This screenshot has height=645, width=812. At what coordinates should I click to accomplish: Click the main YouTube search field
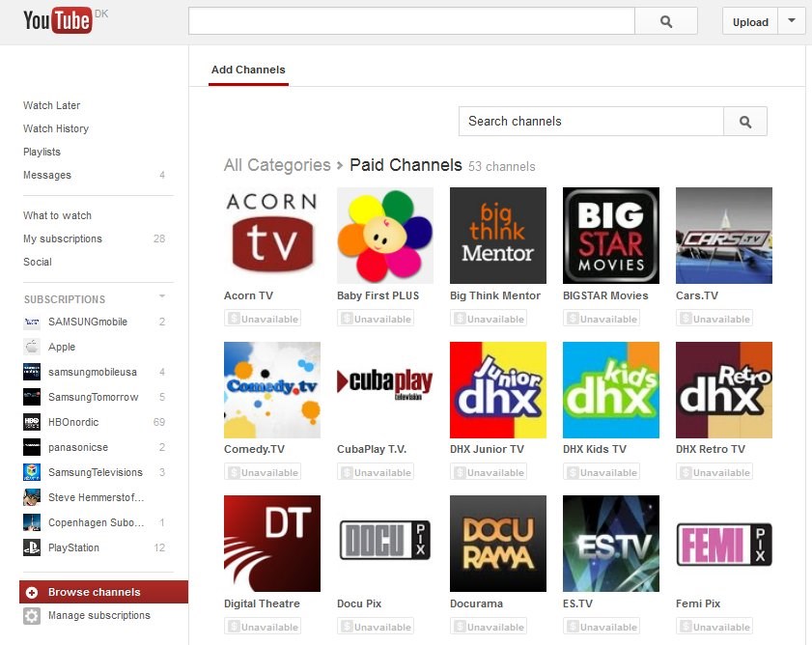[x=411, y=21]
